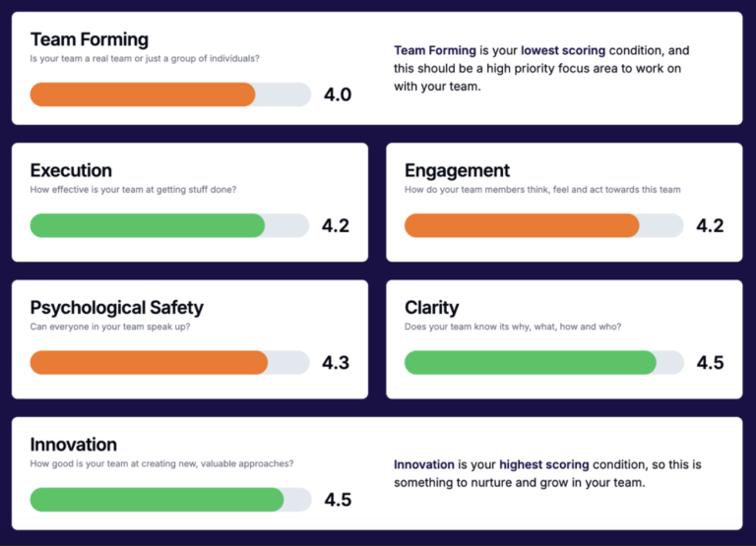Click the Psychological Safety progress bar
The width and height of the screenshot is (756, 546).
[149, 362]
